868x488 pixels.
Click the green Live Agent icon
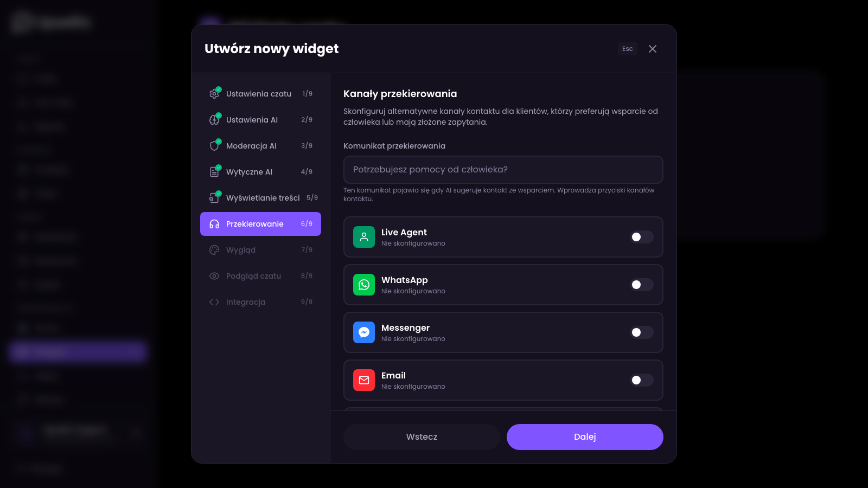click(x=364, y=237)
